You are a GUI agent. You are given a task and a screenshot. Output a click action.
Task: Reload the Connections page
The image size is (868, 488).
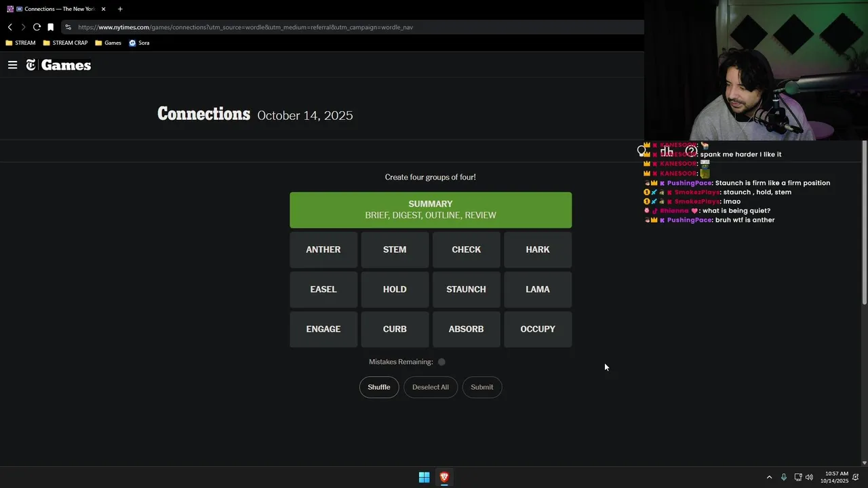coord(37,27)
